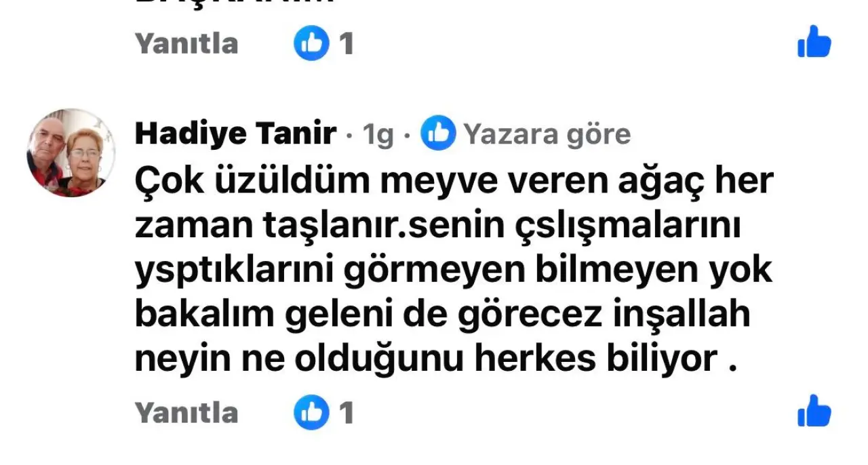Like the upper comment using right thumbs-up

click(814, 42)
